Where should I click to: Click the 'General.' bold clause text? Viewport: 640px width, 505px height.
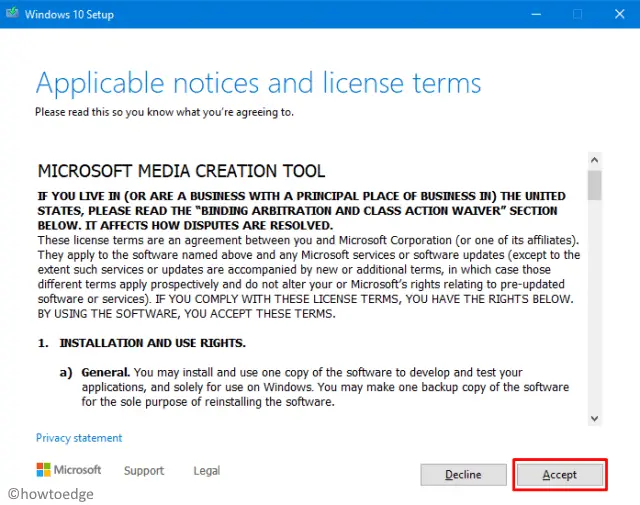(105, 372)
